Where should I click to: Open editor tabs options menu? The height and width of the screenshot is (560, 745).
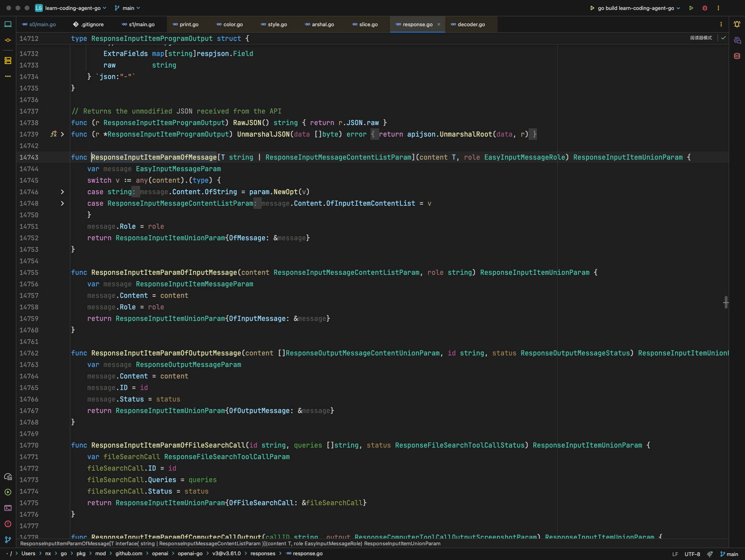click(x=721, y=24)
